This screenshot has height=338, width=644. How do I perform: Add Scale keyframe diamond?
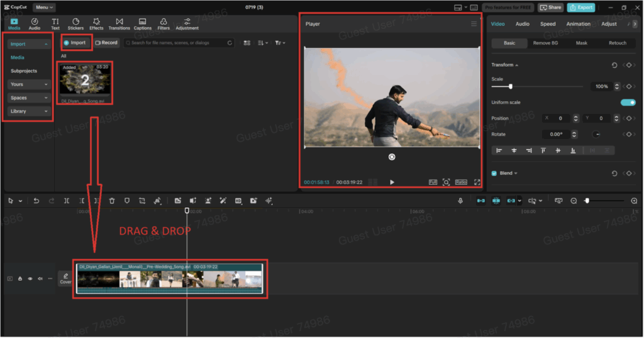tap(629, 86)
